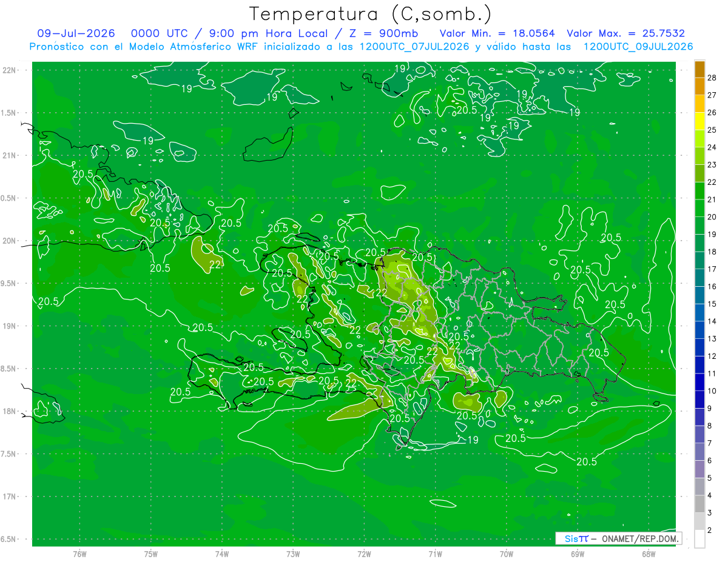Click the 69W longitude axis label

point(578,554)
